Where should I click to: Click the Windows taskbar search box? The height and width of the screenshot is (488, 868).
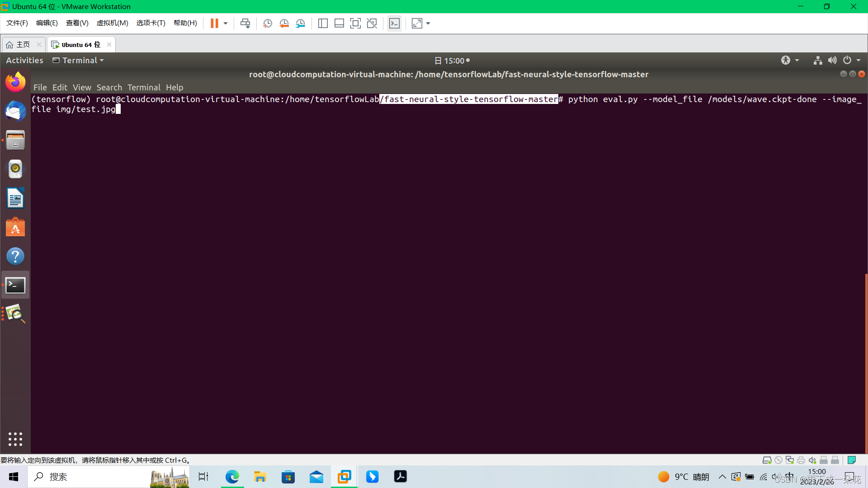click(90, 477)
